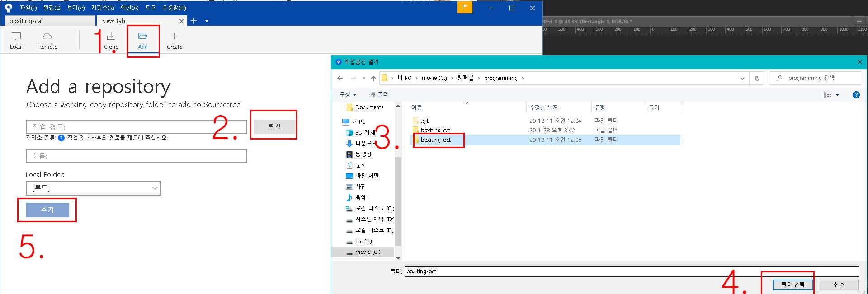This screenshot has height=294, width=868.
Task: Select 바탕 화면 in navigation tree
Action: [363, 176]
